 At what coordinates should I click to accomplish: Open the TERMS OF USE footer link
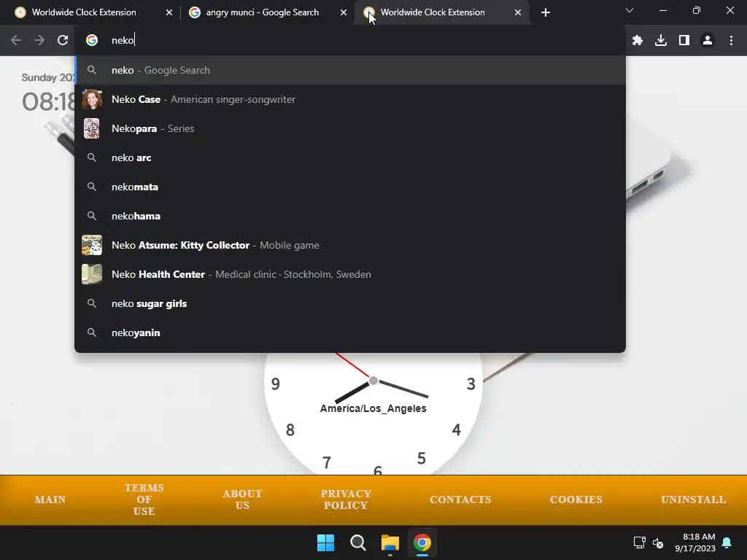pos(144,499)
